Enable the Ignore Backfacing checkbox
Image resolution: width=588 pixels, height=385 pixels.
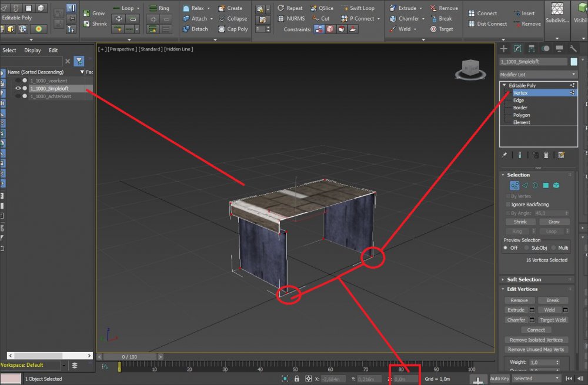coord(508,205)
